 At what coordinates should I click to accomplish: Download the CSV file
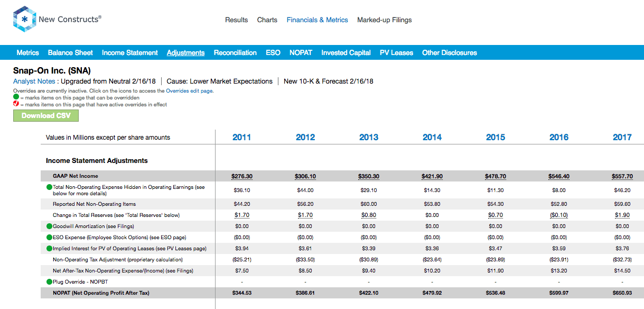point(46,115)
